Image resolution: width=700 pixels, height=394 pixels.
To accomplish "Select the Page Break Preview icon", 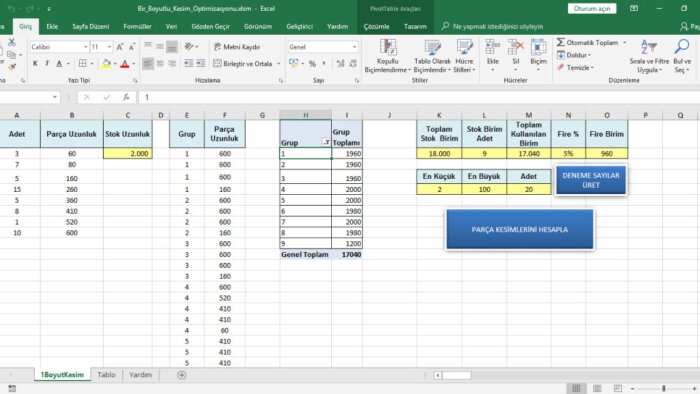I will pyautogui.click(x=617, y=389).
